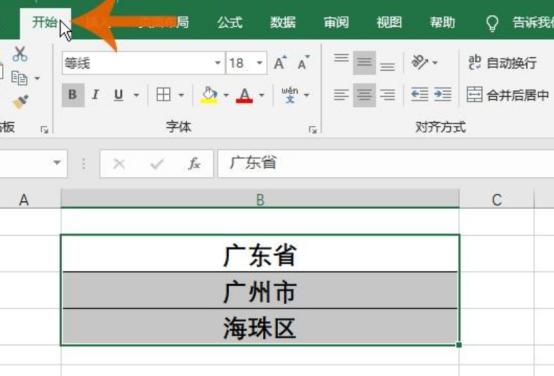Switch to the 数据 tab

[x=283, y=23]
